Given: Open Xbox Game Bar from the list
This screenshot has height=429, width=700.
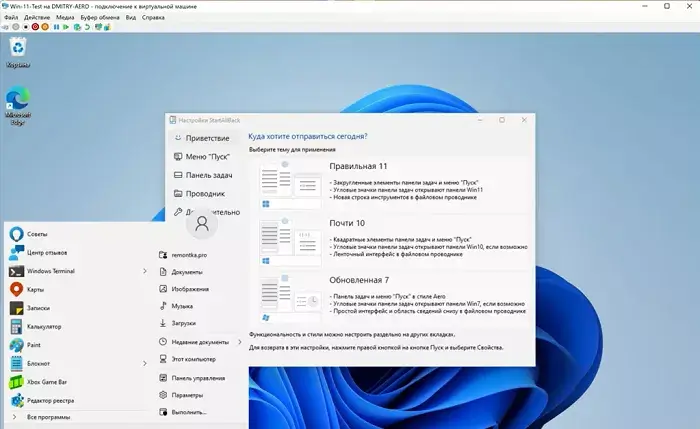Looking at the screenshot, I should [51, 382].
